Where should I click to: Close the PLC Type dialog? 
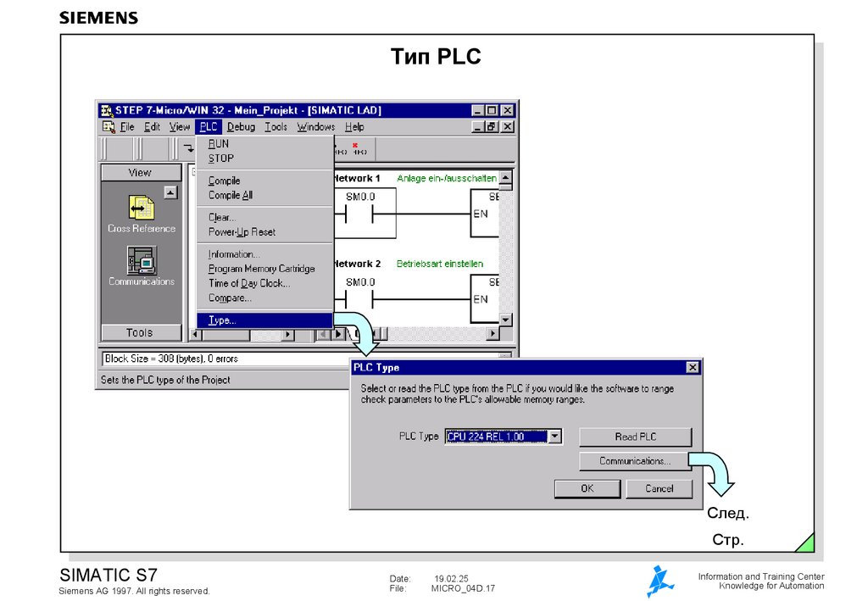click(x=692, y=367)
